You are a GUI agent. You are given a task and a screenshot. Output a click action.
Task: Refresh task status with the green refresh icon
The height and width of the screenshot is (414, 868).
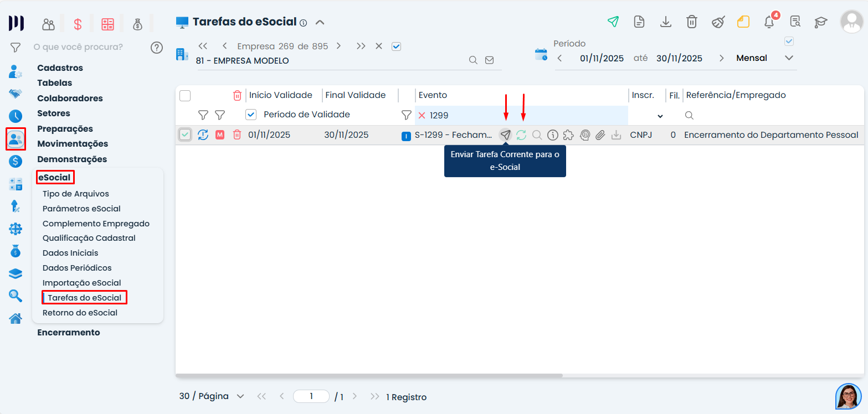(521, 134)
